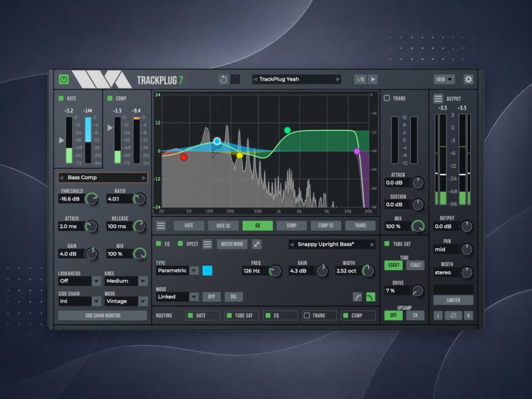Enable TRANS in the routing row
Viewport: 532px width, 399px height.
[307, 315]
